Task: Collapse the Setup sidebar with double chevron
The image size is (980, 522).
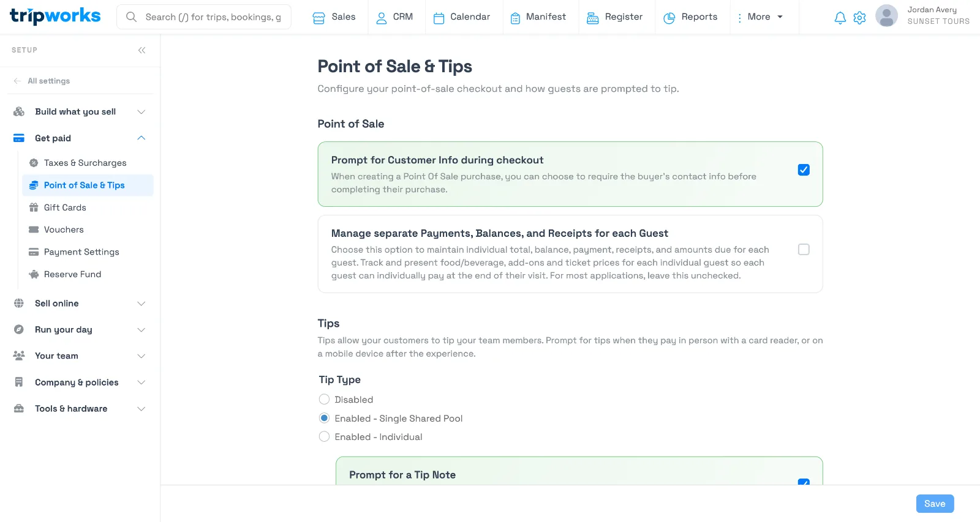Action: point(141,50)
